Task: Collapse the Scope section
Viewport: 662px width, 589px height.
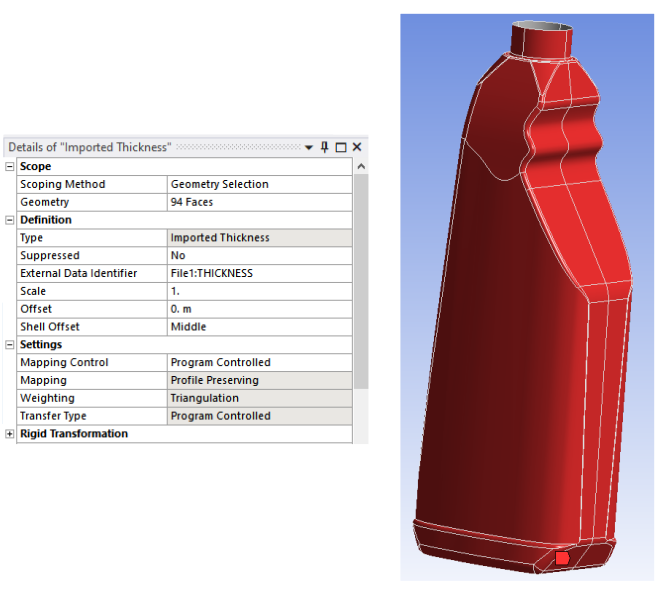Action: 10,166
